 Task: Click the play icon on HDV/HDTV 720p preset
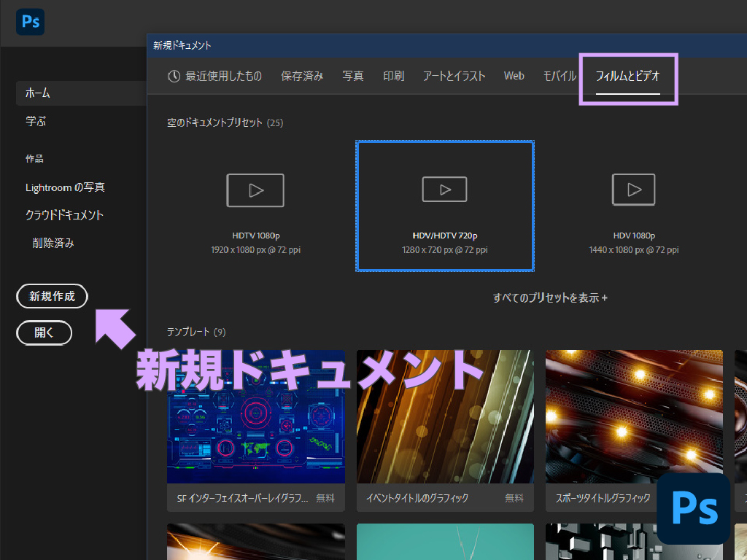coord(444,189)
